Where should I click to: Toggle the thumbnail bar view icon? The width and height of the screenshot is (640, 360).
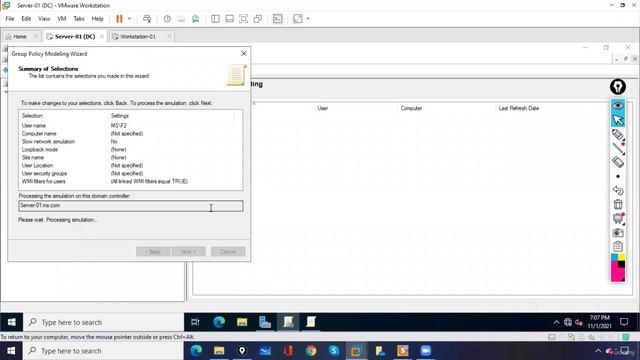229,19
